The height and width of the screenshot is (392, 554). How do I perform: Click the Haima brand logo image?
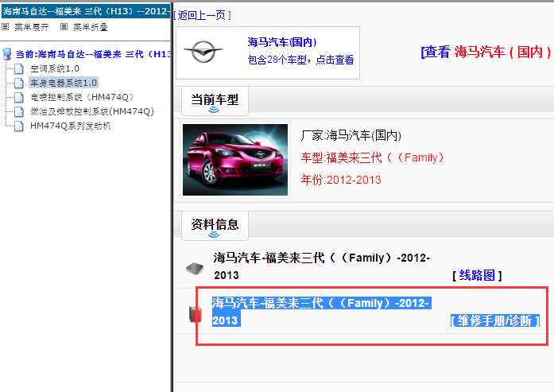coord(203,52)
